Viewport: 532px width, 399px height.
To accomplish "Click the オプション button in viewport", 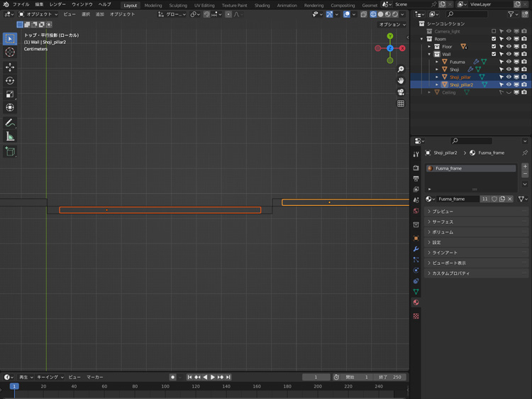I will 392,24.
